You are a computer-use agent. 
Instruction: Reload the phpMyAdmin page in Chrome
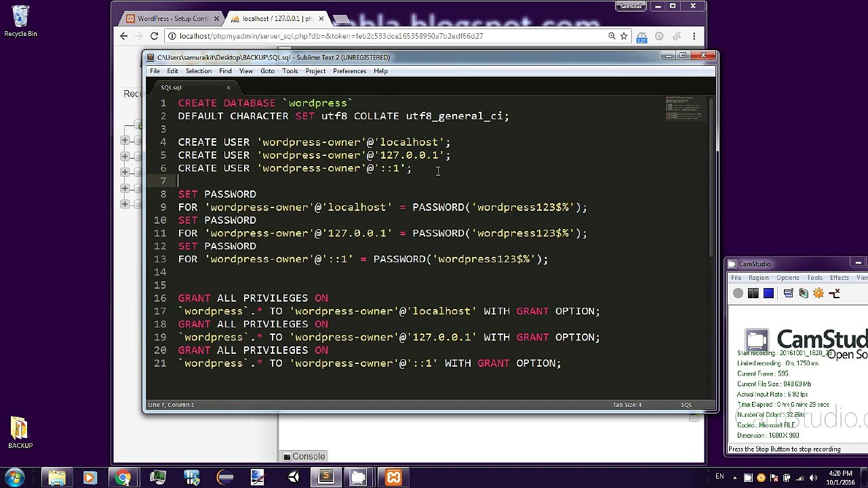[154, 36]
